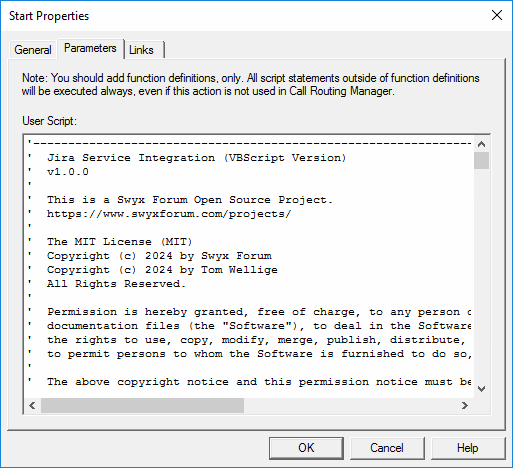Click the swyxforum.com projects URL line
The image size is (513, 468).
pyautogui.click(x=169, y=214)
